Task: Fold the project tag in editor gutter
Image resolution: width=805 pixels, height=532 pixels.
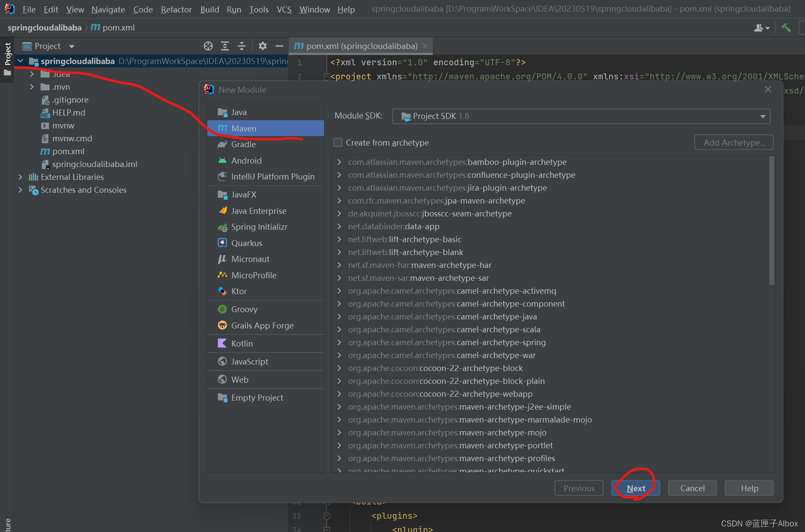Action: [327, 77]
